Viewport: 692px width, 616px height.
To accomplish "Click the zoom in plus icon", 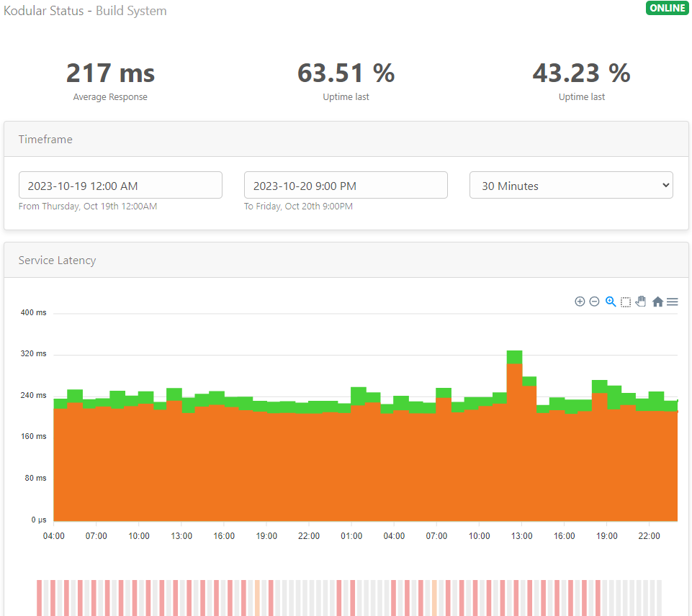I will click(580, 302).
